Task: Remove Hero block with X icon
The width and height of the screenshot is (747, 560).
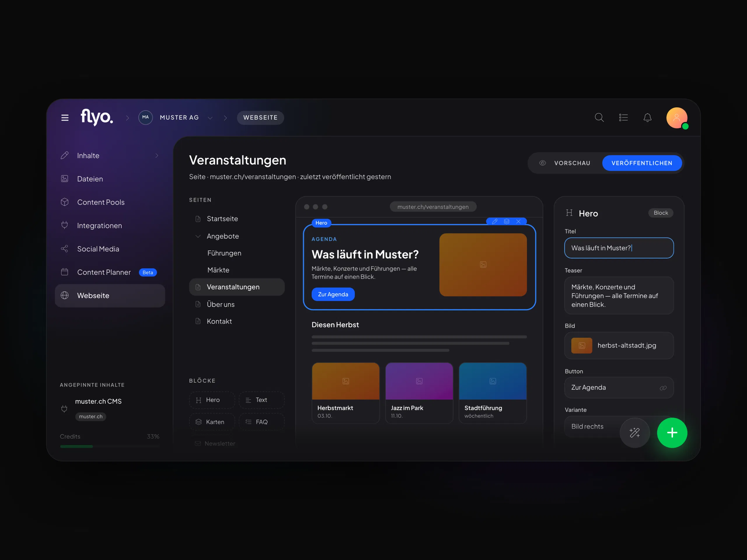Action: click(x=518, y=221)
